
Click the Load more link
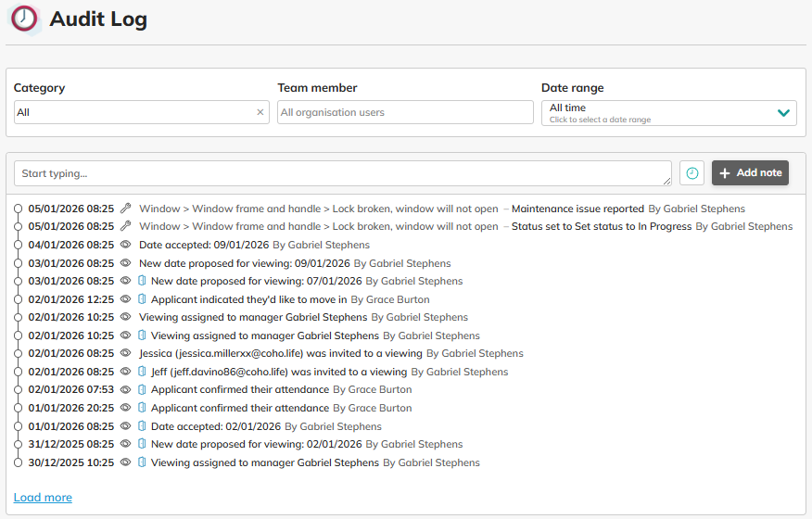pyautogui.click(x=43, y=498)
